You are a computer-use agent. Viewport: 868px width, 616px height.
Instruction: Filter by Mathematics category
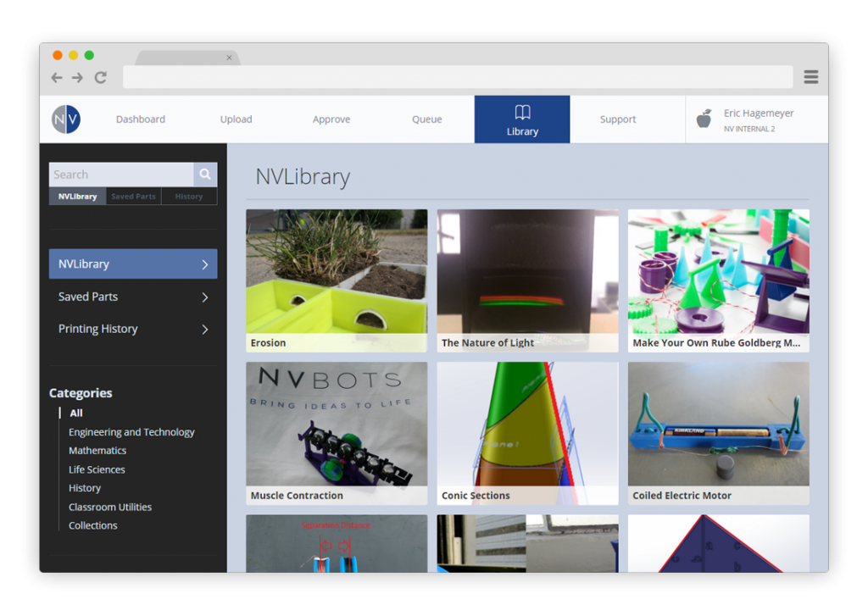(97, 451)
